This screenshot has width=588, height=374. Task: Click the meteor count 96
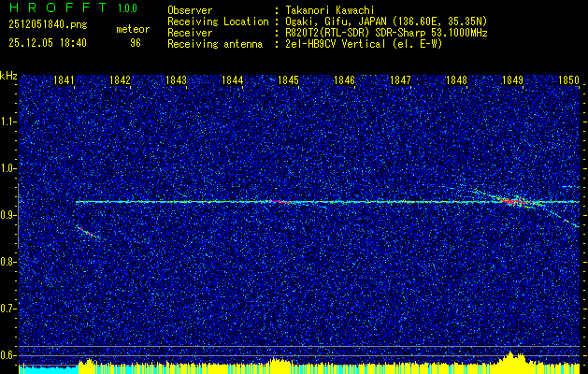(136, 43)
